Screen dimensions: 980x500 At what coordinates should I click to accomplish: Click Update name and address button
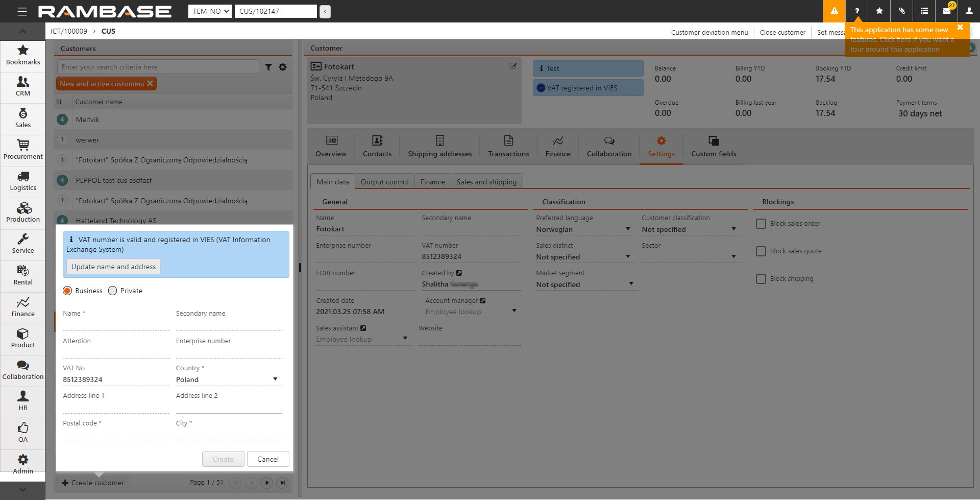click(x=113, y=267)
